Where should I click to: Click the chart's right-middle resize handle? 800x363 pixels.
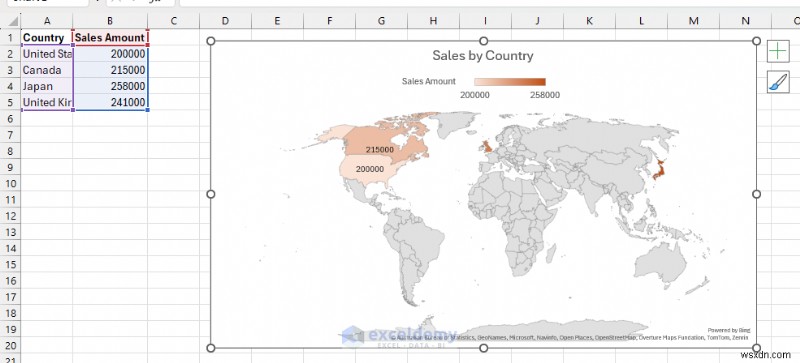(x=757, y=194)
